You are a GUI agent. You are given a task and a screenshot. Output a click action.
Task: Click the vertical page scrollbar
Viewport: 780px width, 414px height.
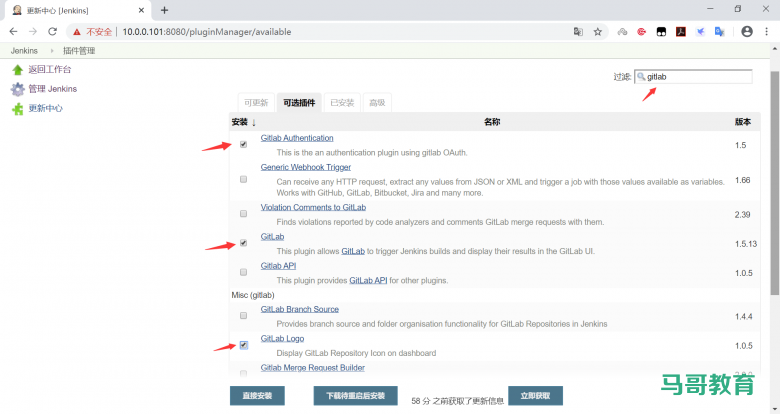pos(775,183)
